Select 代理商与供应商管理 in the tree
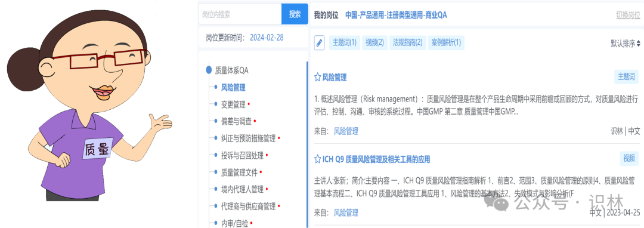 [248, 207]
